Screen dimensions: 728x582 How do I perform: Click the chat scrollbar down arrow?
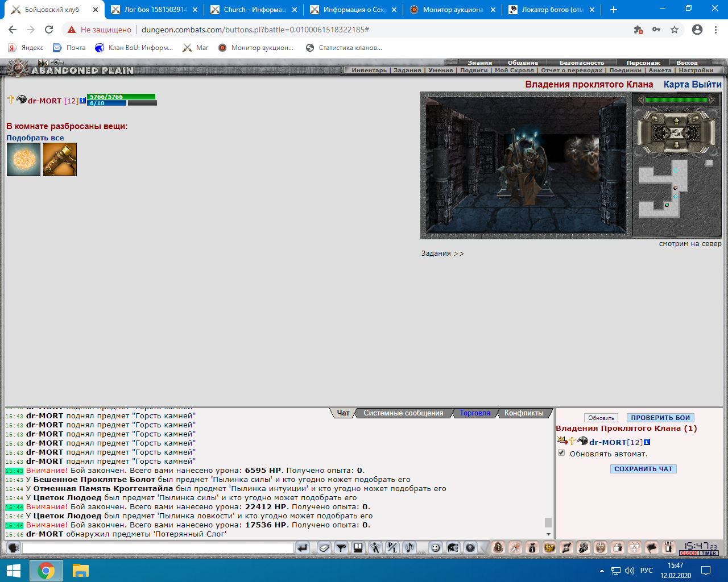[548, 534]
